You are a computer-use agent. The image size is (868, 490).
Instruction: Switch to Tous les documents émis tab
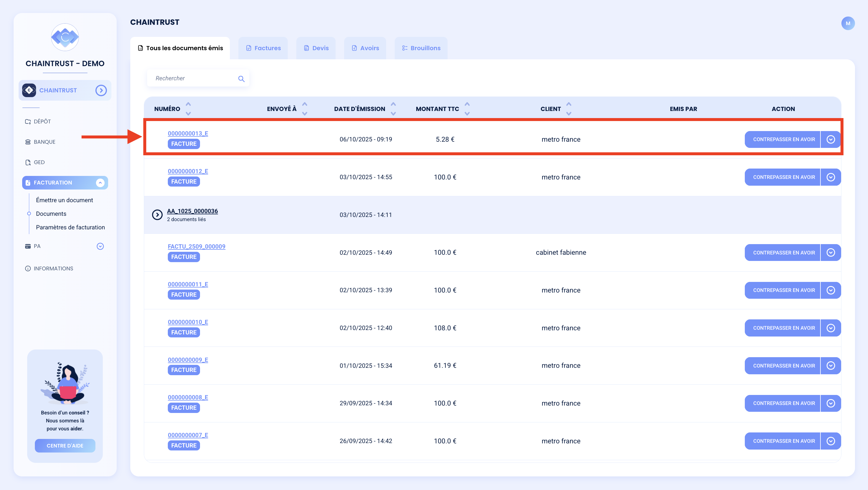click(180, 48)
